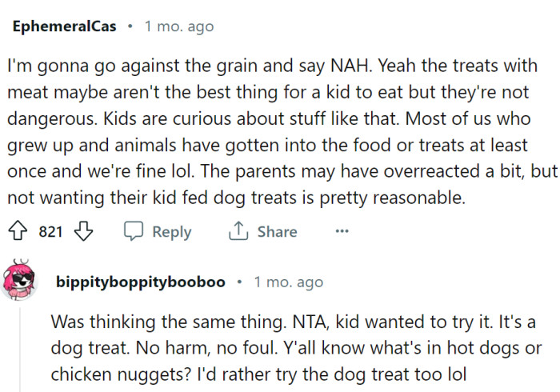The height and width of the screenshot is (392, 560).
Task: Click bippityboppitybooboo's sunglasses avatar
Action: pos(19,282)
